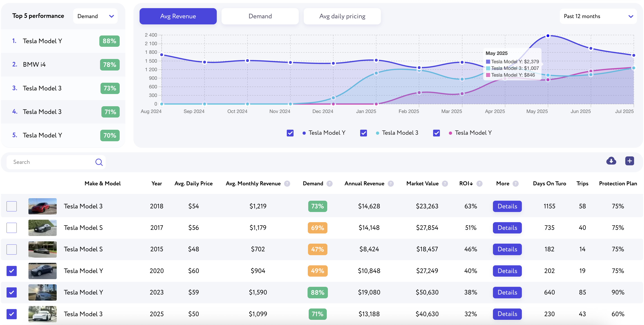Viewport: 644px width, 325px height.
Task: Click the 47% demand badge
Action: pyautogui.click(x=317, y=250)
